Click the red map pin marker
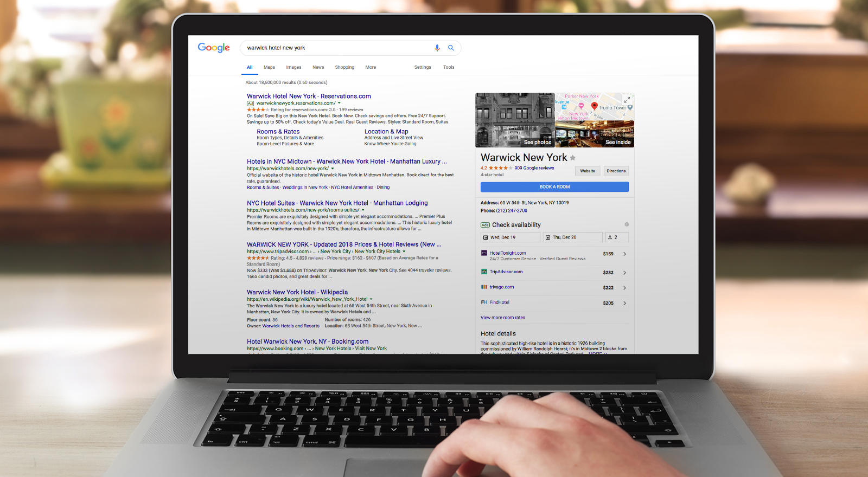The height and width of the screenshot is (477, 868). coord(594,106)
